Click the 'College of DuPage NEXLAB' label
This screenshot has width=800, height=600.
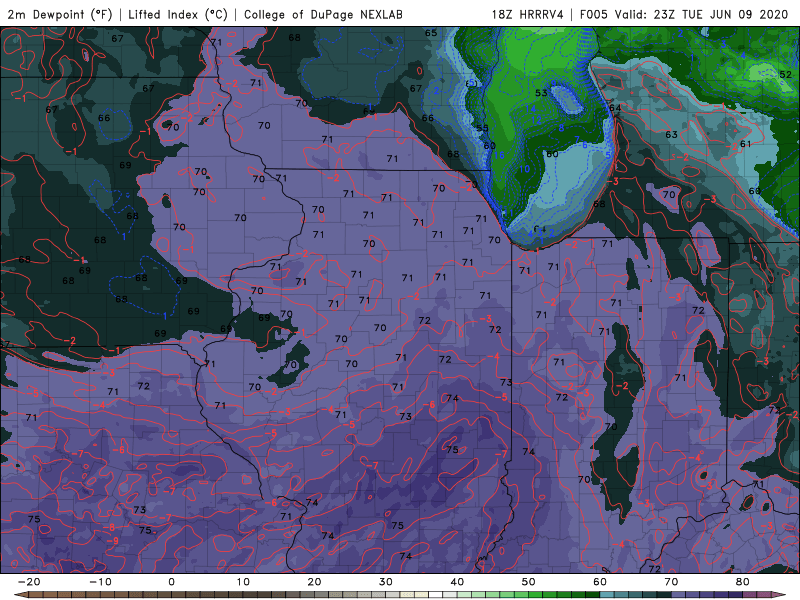click(x=323, y=14)
